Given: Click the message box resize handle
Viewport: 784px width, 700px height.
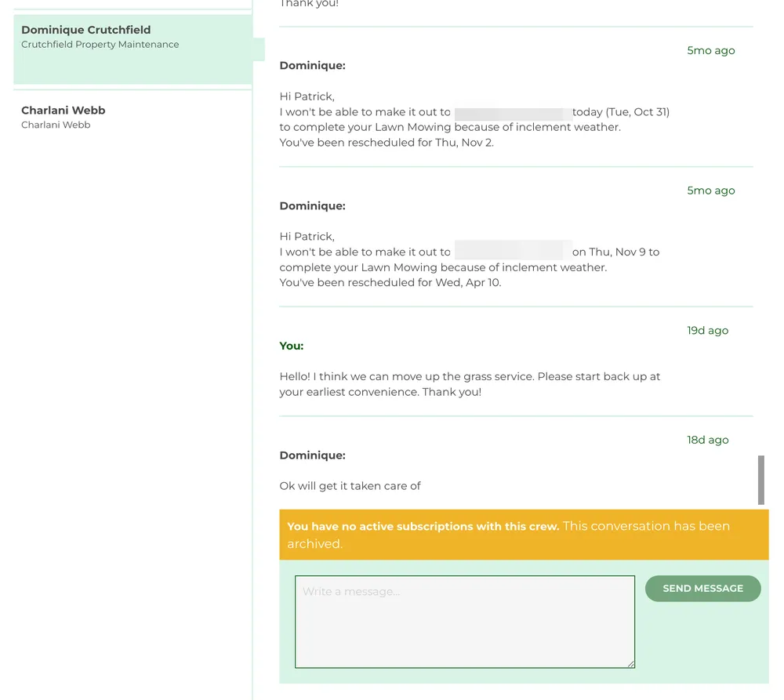Looking at the screenshot, I should coord(630,663).
